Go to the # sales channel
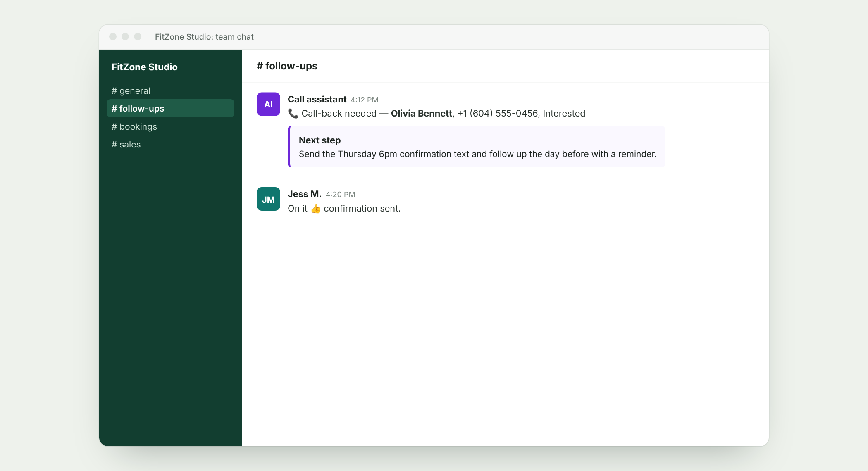This screenshot has height=471, width=868. tap(170, 144)
